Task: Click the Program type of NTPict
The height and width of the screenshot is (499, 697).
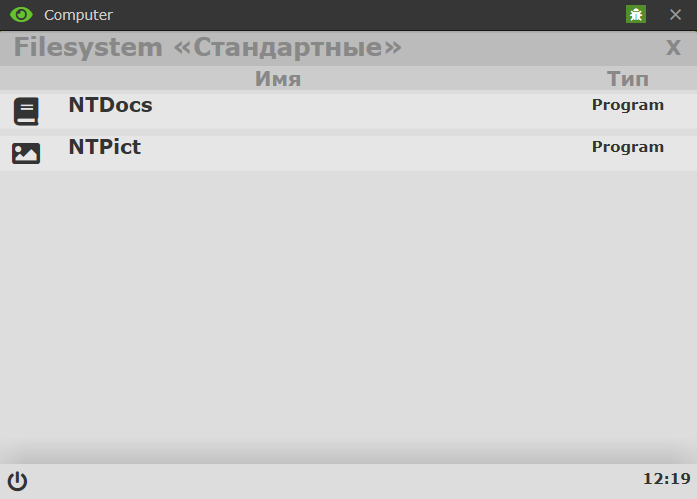Action: tap(628, 147)
